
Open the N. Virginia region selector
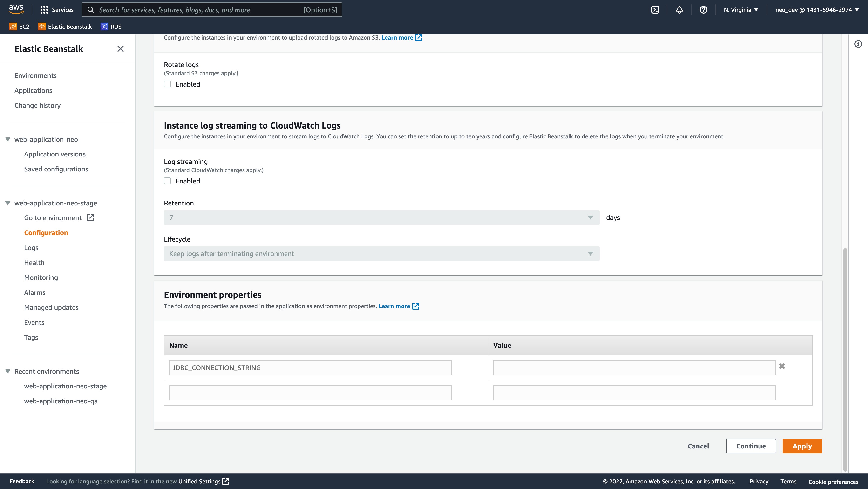(741, 10)
